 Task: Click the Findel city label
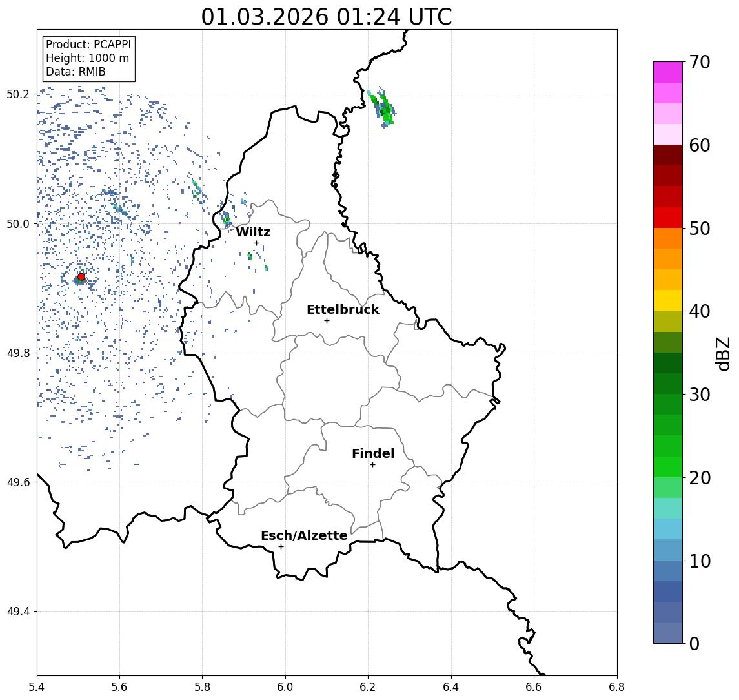pyautogui.click(x=373, y=453)
